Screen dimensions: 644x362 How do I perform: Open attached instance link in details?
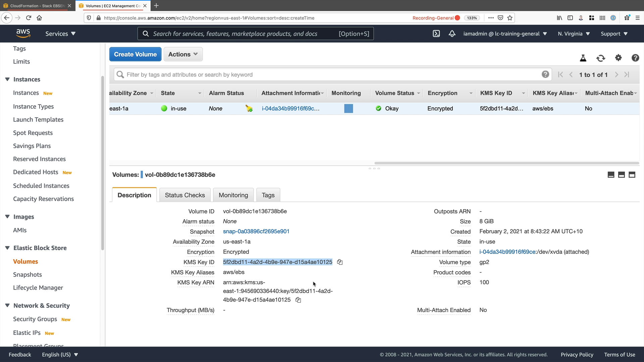click(507, 252)
